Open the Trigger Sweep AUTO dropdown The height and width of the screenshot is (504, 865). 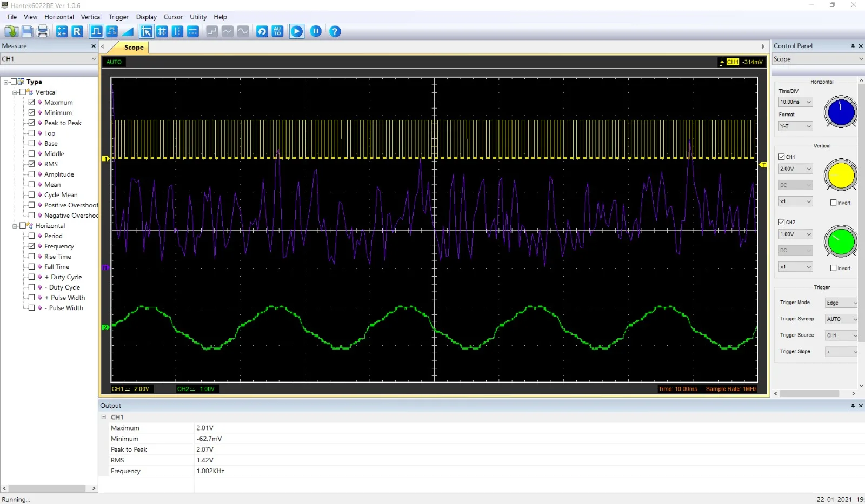841,319
